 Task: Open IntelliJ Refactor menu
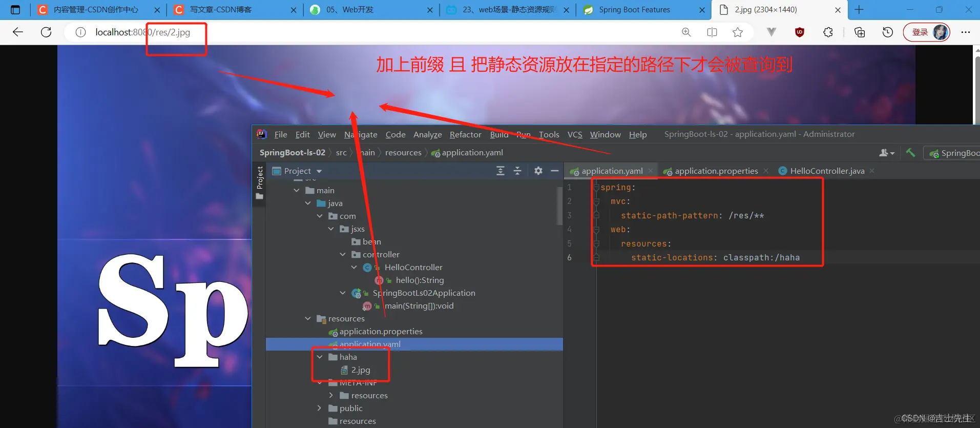(x=466, y=134)
